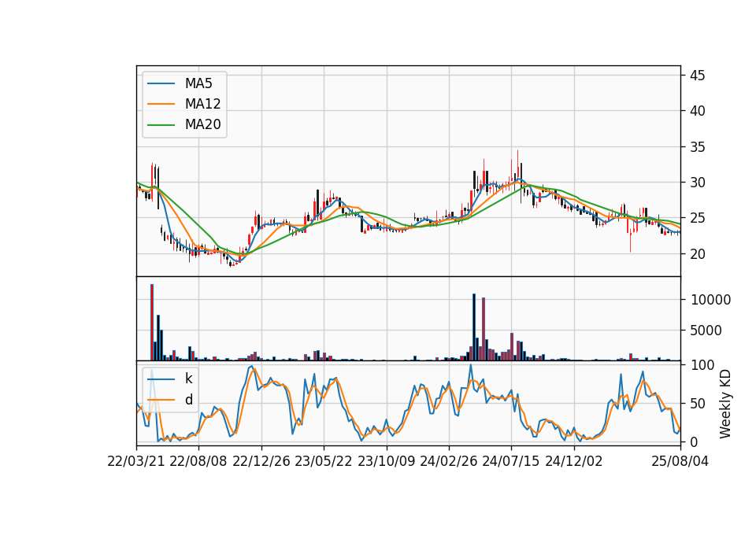Click the 23/05/22 date tick label

pyautogui.click(x=324, y=461)
